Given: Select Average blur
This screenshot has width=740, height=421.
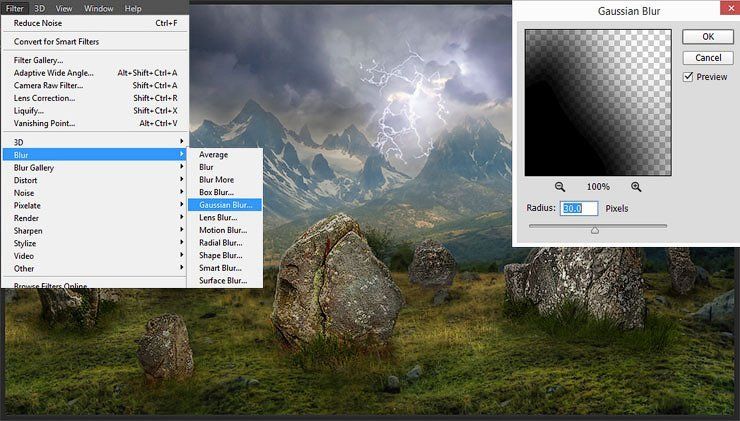Looking at the screenshot, I should click(x=225, y=154).
